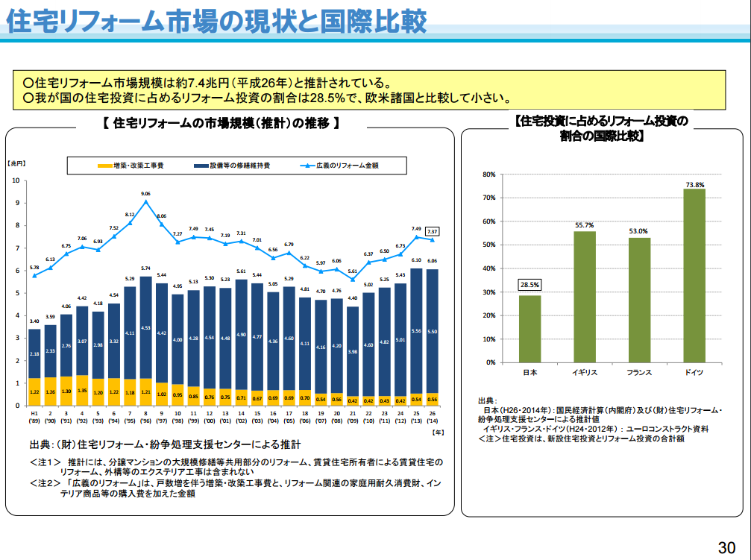Click page number 30
The image size is (751, 560).
(726, 547)
